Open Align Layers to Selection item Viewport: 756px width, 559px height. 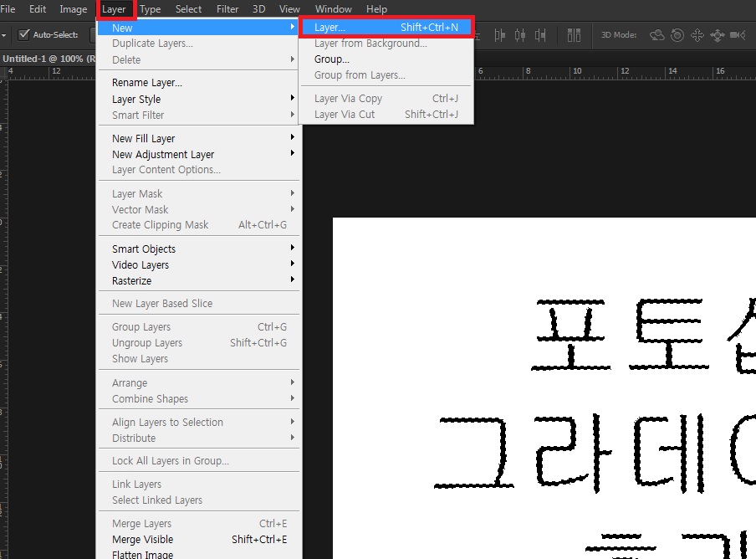click(199, 422)
